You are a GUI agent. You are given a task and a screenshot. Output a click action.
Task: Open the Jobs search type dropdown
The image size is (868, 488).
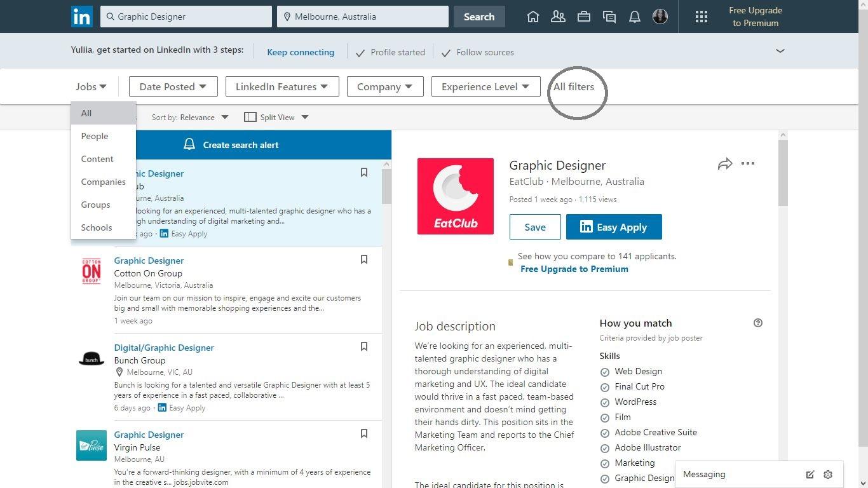[92, 86]
